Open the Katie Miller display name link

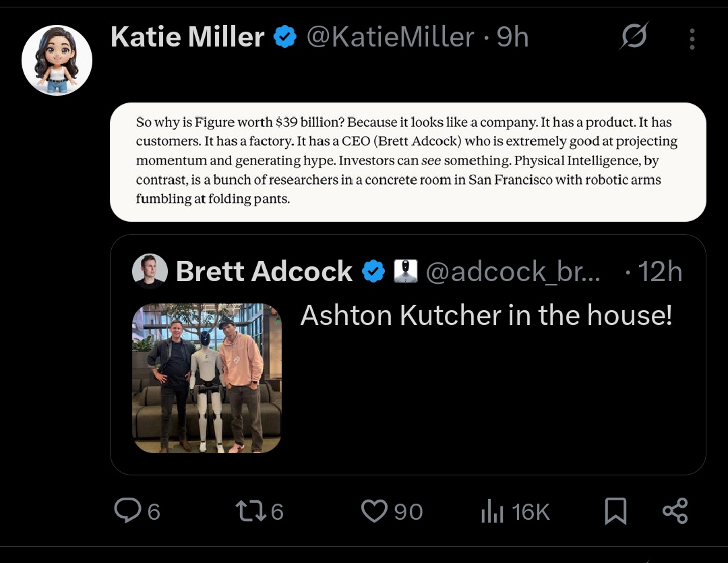[x=187, y=37]
